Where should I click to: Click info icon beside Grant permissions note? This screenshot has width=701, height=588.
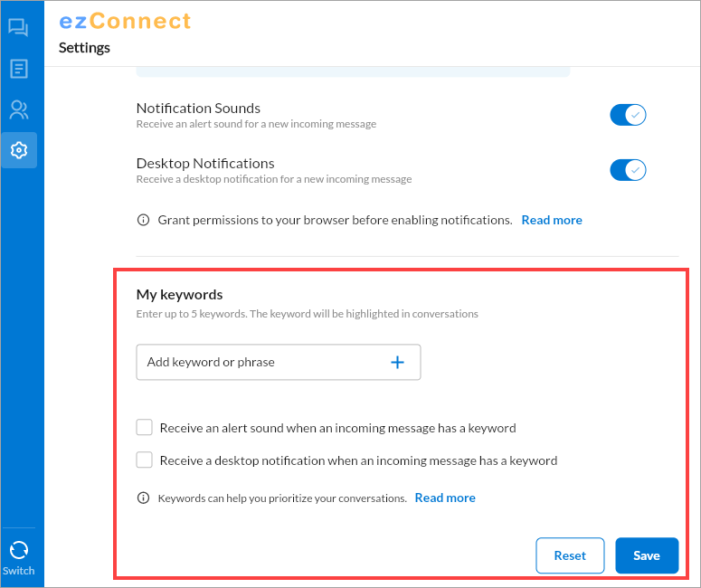(143, 220)
